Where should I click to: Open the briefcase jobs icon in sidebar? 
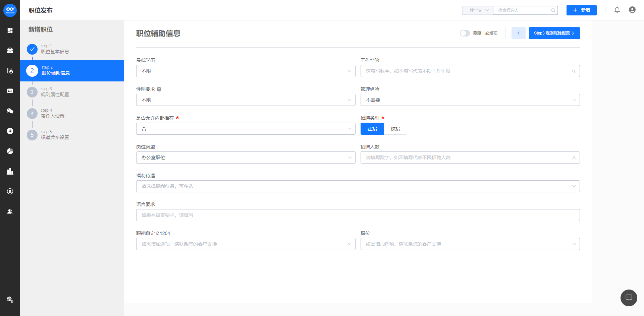tap(10, 51)
